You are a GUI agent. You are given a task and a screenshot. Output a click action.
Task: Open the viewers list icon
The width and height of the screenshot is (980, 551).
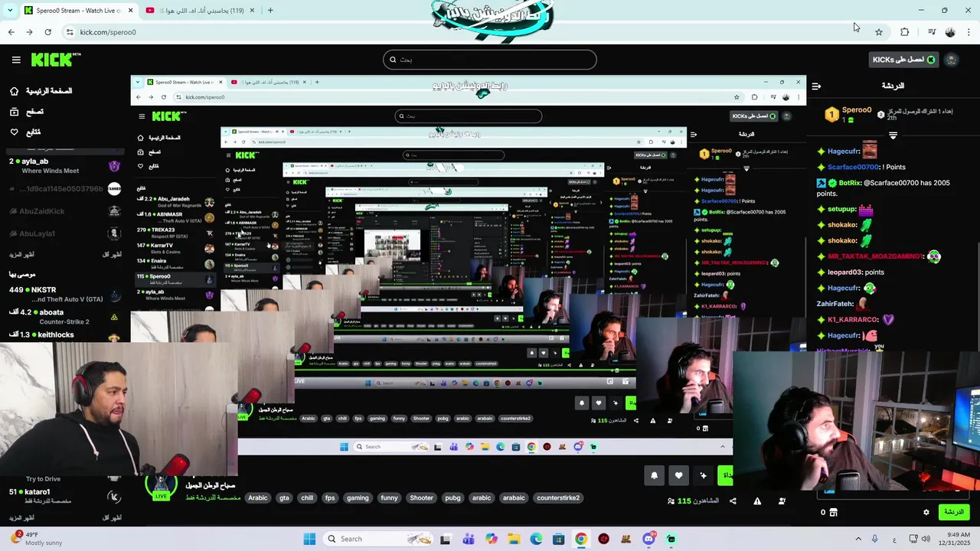coord(782,501)
